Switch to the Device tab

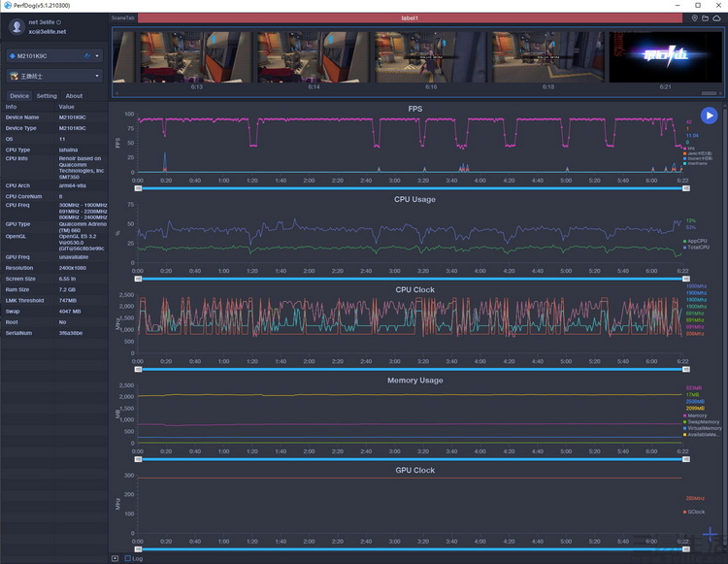[19, 96]
